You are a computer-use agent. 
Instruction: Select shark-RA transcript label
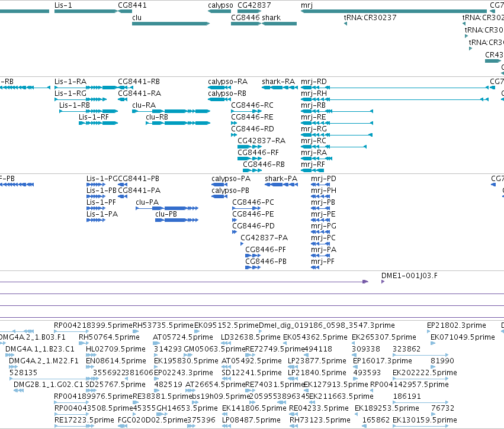[x=278, y=82]
